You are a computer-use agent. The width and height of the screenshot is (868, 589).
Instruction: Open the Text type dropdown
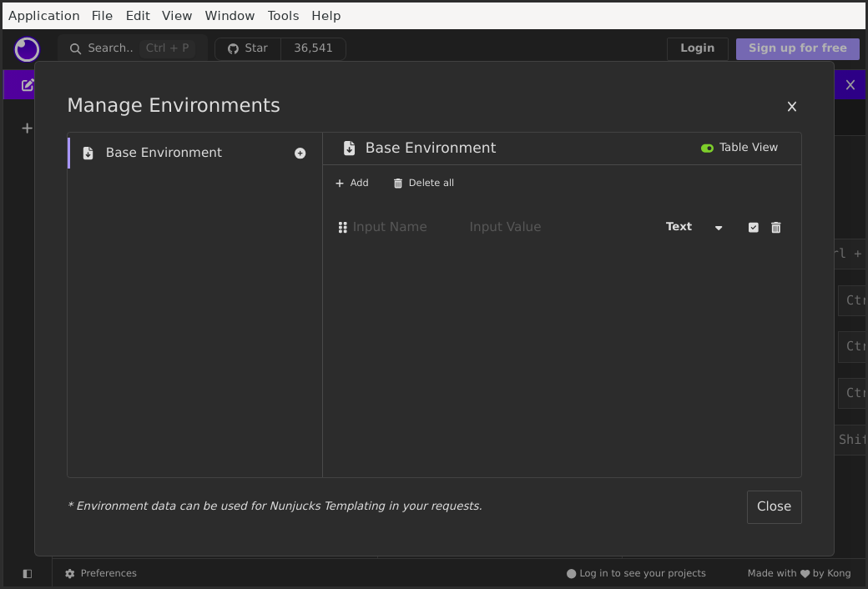(694, 227)
